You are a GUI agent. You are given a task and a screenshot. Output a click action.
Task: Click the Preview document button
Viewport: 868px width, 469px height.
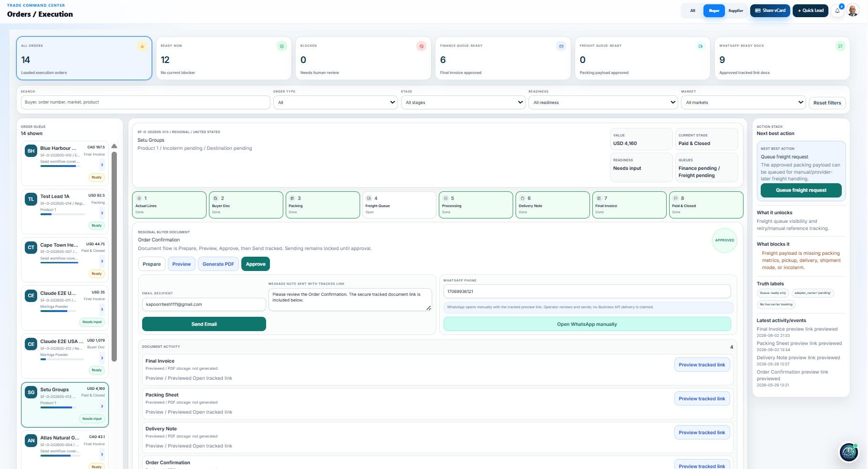pyautogui.click(x=181, y=264)
